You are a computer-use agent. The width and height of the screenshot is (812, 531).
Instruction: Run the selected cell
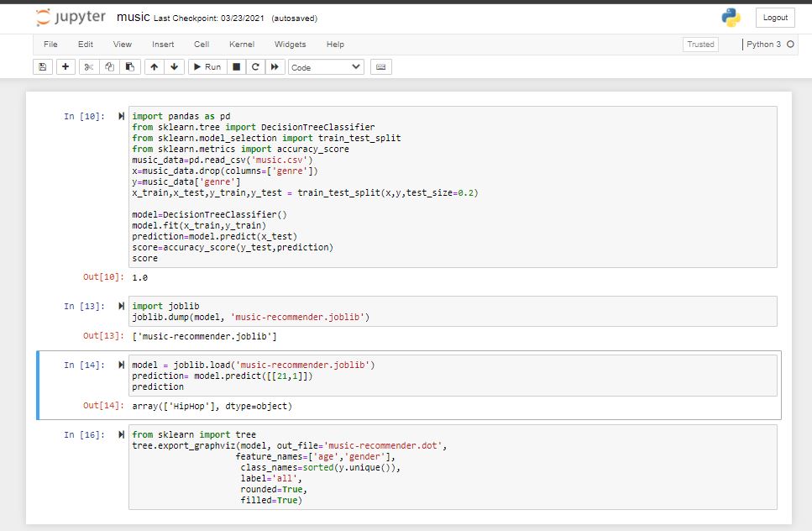(x=207, y=67)
